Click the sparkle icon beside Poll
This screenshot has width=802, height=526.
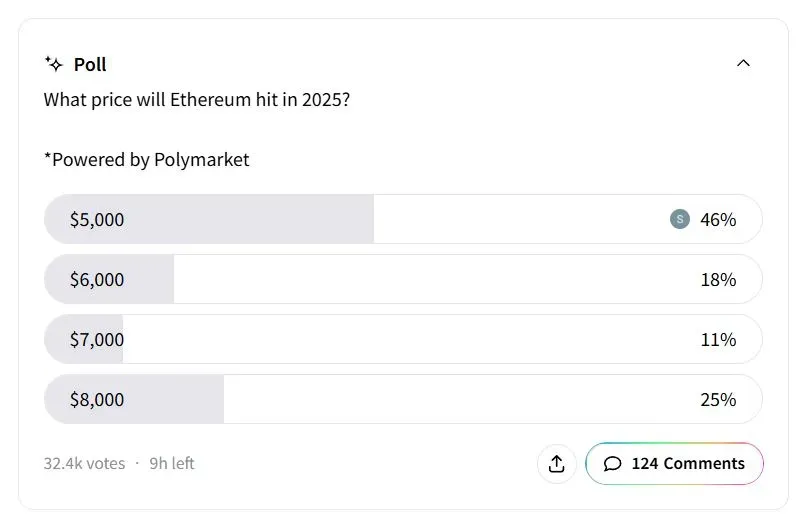[54, 64]
